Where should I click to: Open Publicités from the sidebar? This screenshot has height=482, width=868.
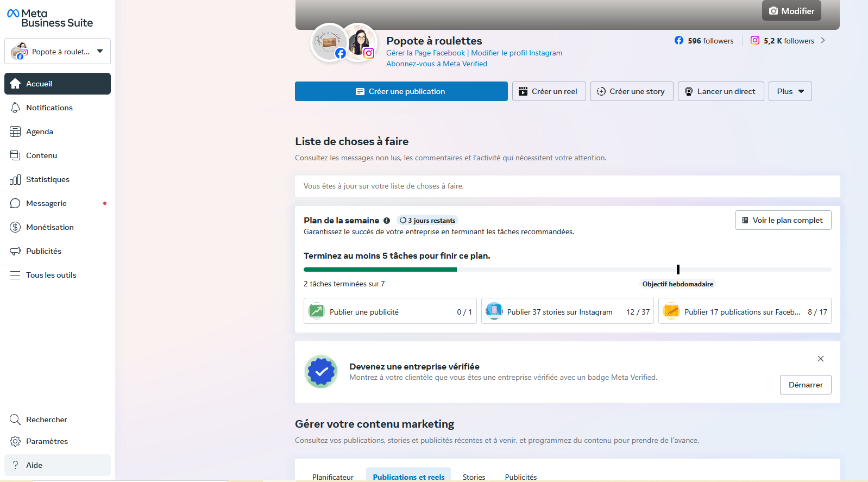(x=58, y=251)
